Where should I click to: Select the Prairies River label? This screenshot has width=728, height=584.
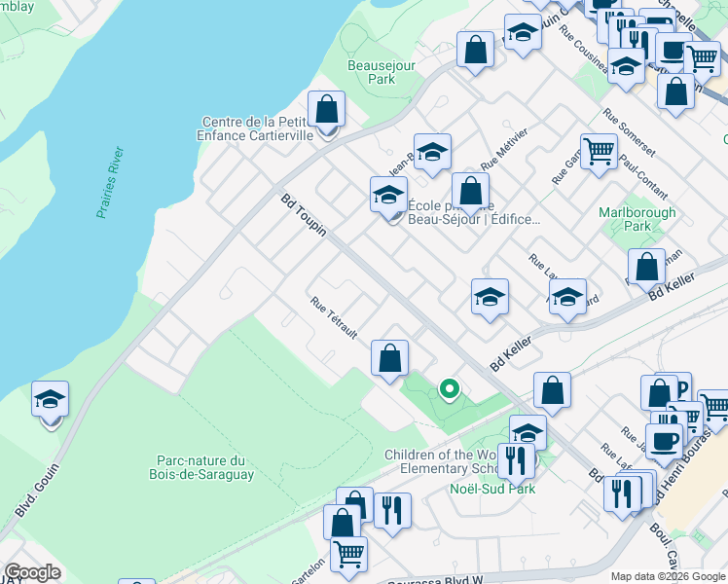111,182
